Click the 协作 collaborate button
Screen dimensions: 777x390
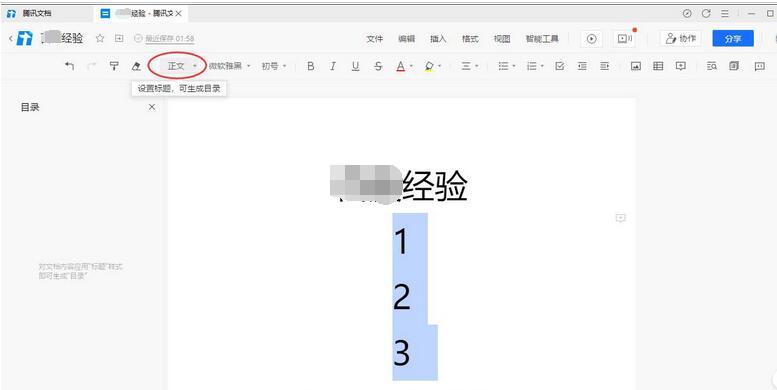point(680,39)
